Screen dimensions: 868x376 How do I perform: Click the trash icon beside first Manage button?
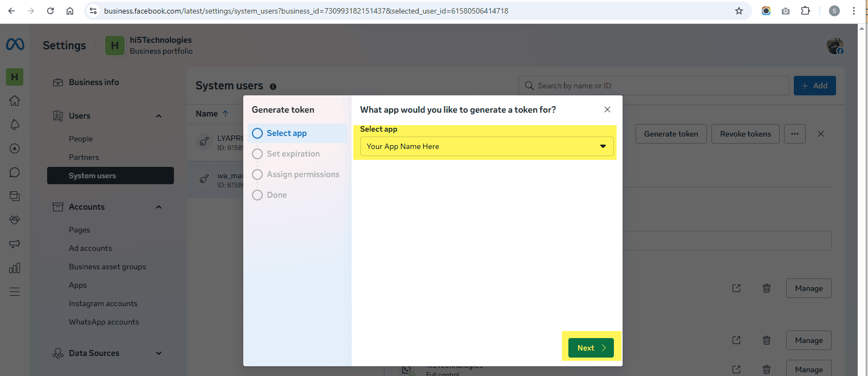click(767, 288)
